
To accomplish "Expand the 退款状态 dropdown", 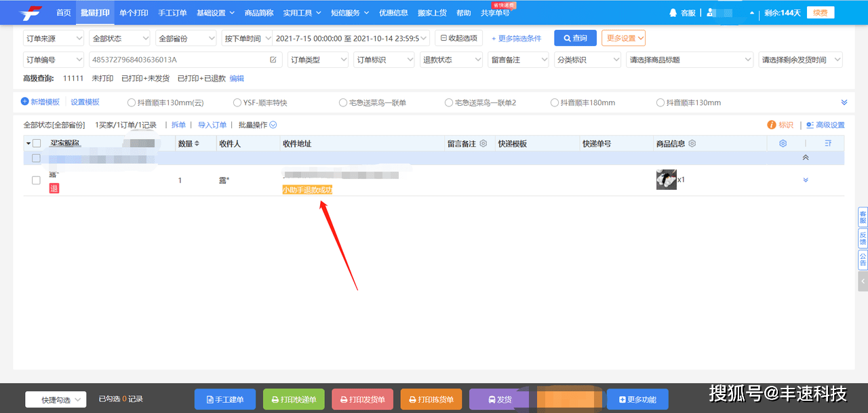I will (x=450, y=60).
